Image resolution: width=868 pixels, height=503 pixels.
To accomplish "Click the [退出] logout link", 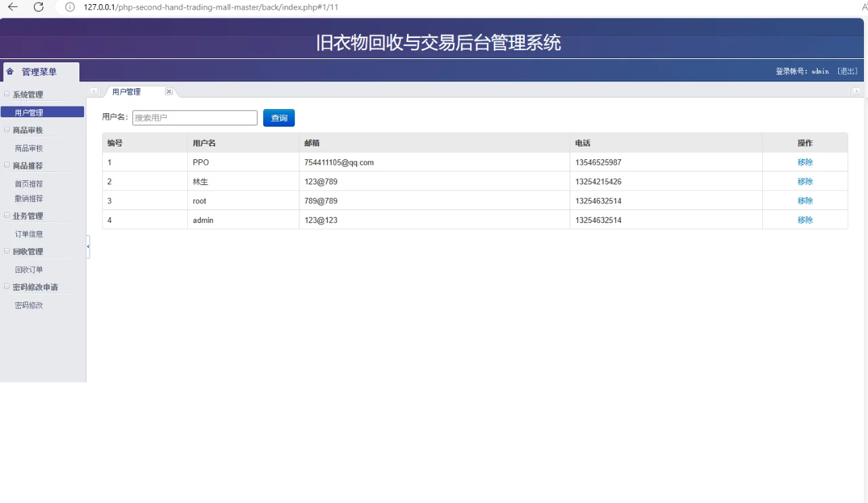I will point(847,71).
